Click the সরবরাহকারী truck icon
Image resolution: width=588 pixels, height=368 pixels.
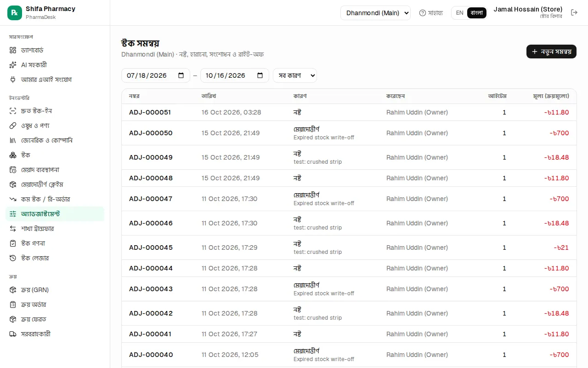point(13,334)
